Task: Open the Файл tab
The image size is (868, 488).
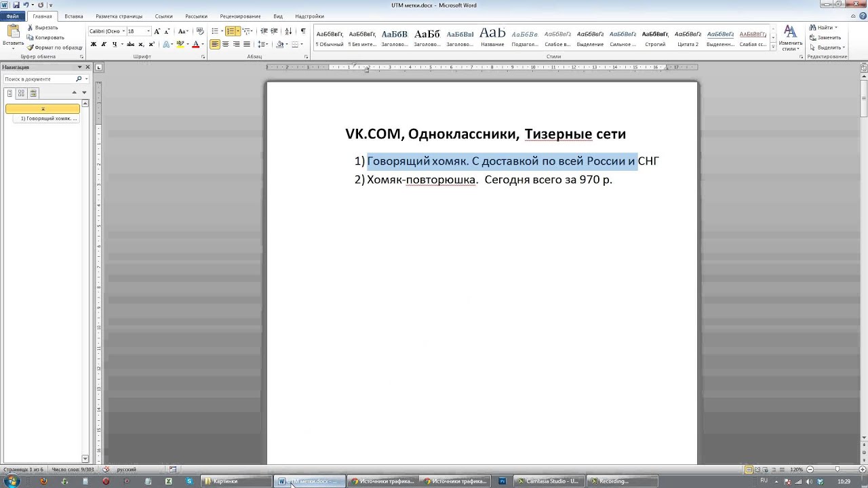Action: click(13, 16)
